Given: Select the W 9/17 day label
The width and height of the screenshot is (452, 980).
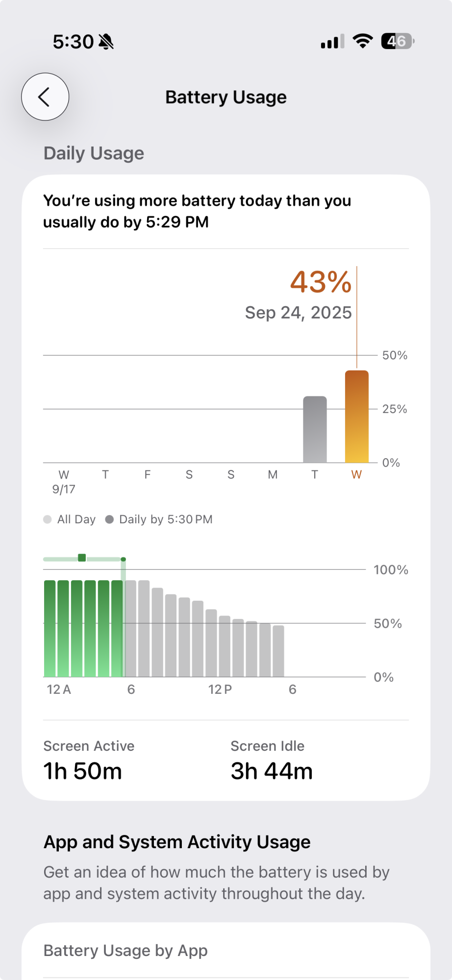Looking at the screenshot, I should point(64,481).
